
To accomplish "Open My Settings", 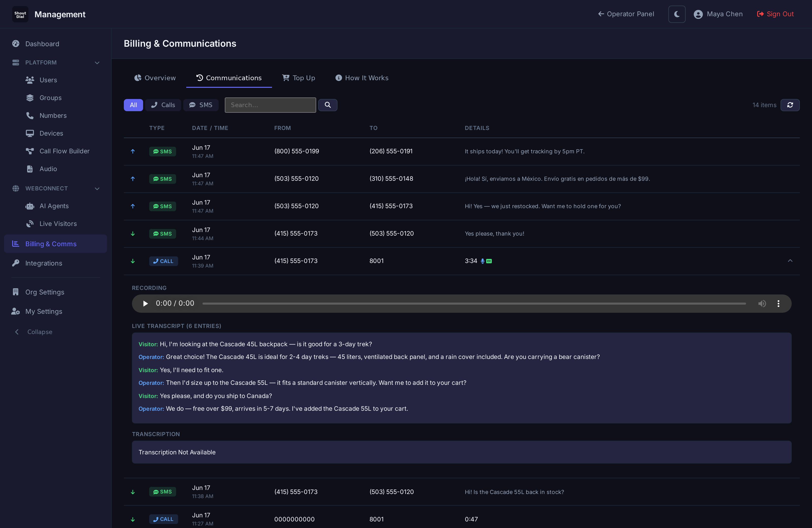I will click(56, 311).
